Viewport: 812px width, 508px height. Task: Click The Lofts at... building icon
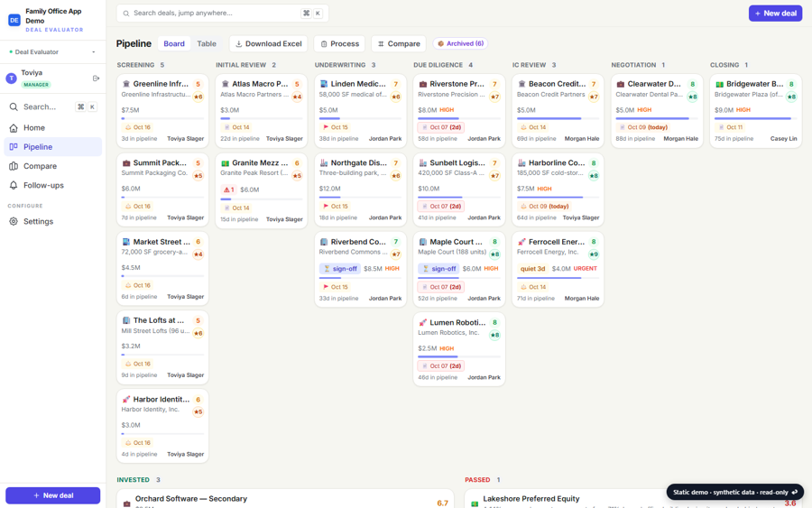click(x=126, y=320)
